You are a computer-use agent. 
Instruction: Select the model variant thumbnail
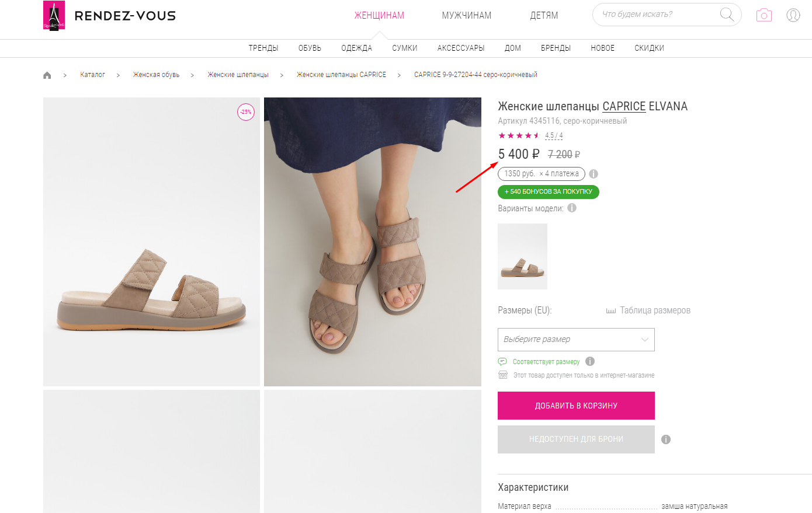(522, 256)
